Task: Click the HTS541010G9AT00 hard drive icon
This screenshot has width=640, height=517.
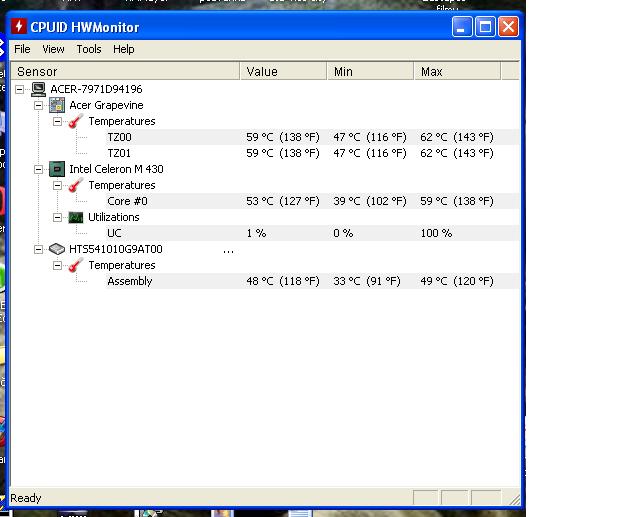Action: [x=57, y=249]
